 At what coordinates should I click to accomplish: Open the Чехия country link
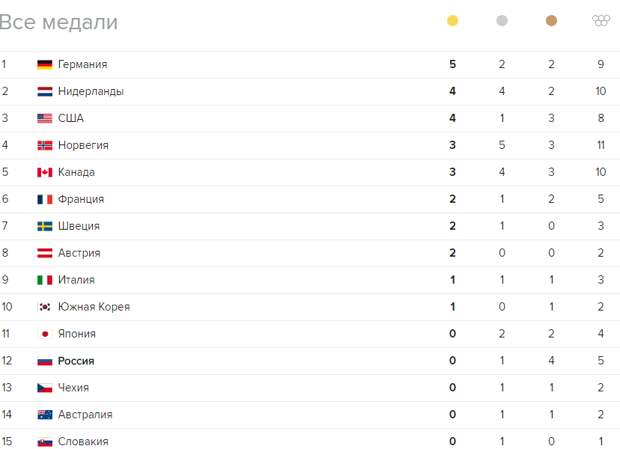[x=74, y=388]
